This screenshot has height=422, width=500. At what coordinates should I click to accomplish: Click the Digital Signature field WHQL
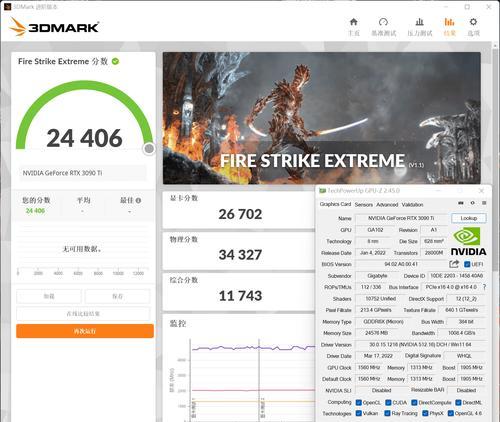click(x=464, y=356)
